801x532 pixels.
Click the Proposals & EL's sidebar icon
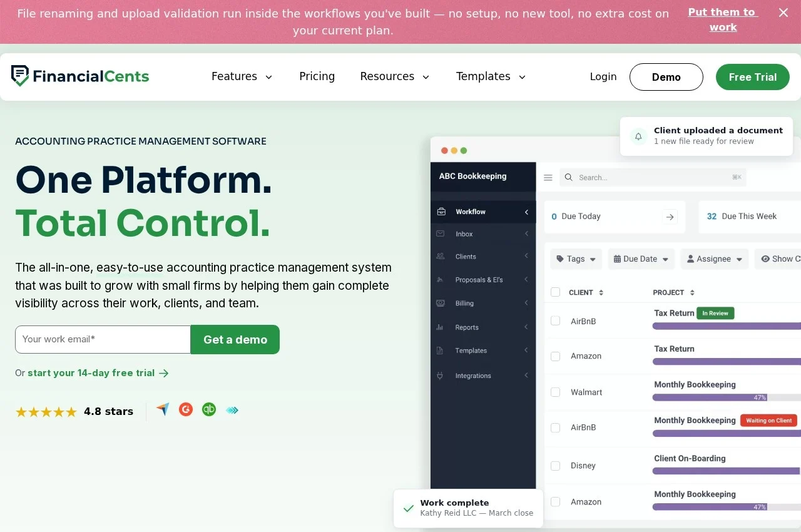[x=441, y=279]
